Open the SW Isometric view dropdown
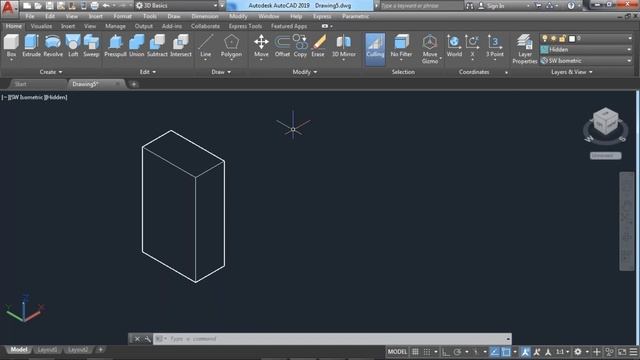This screenshot has height=360, width=640. pyautogui.click(x=586, y=60)
